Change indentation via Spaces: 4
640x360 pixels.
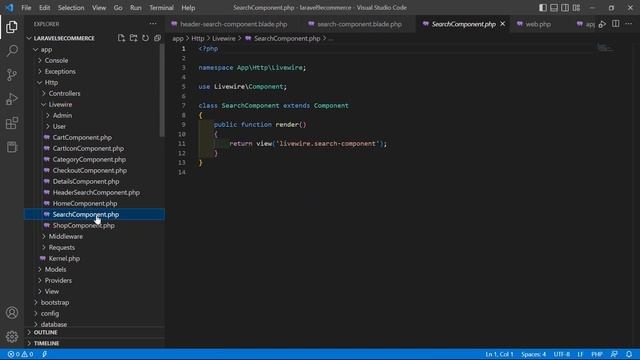pos(533,354)
